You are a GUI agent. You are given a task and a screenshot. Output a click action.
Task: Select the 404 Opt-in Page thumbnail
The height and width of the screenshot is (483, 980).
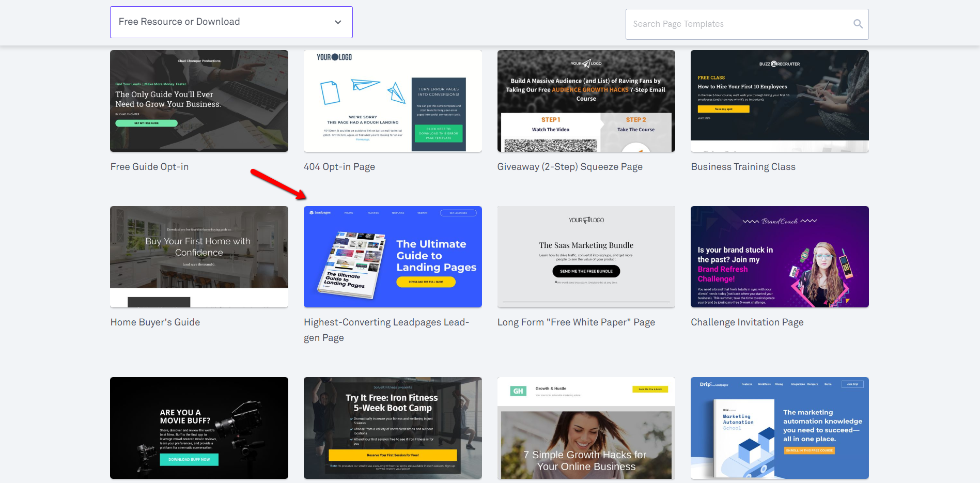(x=393, y=101)
